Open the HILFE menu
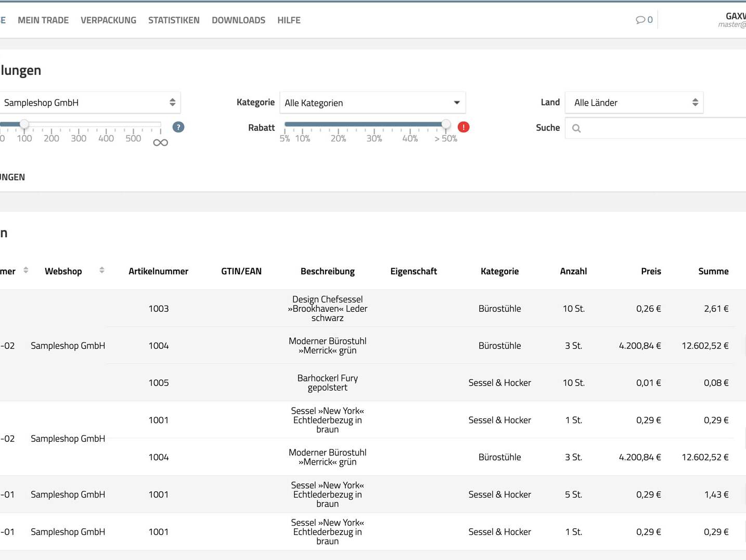The image size is (746, 560). [x=289, y=20]
